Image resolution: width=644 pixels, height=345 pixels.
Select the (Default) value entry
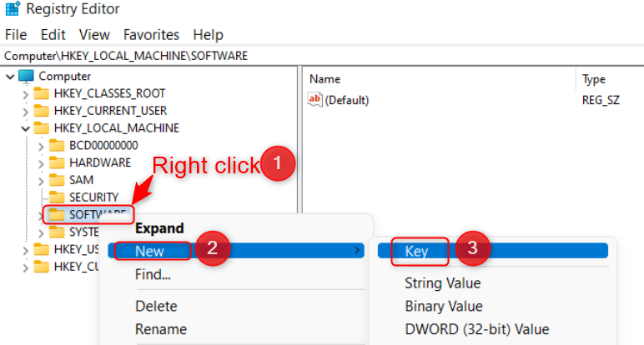(347, 100)
